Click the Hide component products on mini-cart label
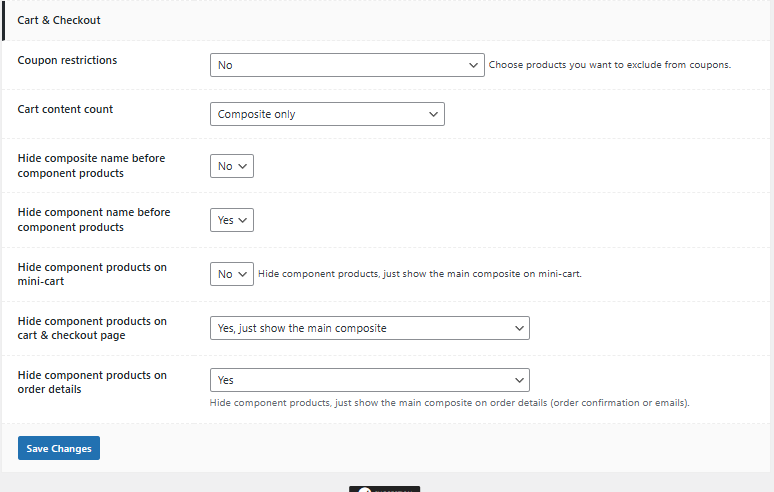The width and height of the screenshot is (774, 492). 92,274
